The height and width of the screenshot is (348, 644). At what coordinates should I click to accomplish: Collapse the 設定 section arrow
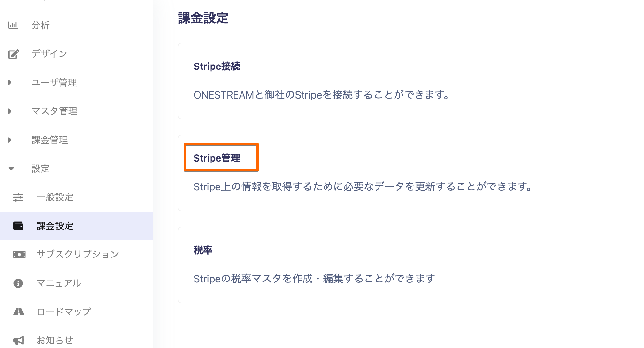point(11,169)
